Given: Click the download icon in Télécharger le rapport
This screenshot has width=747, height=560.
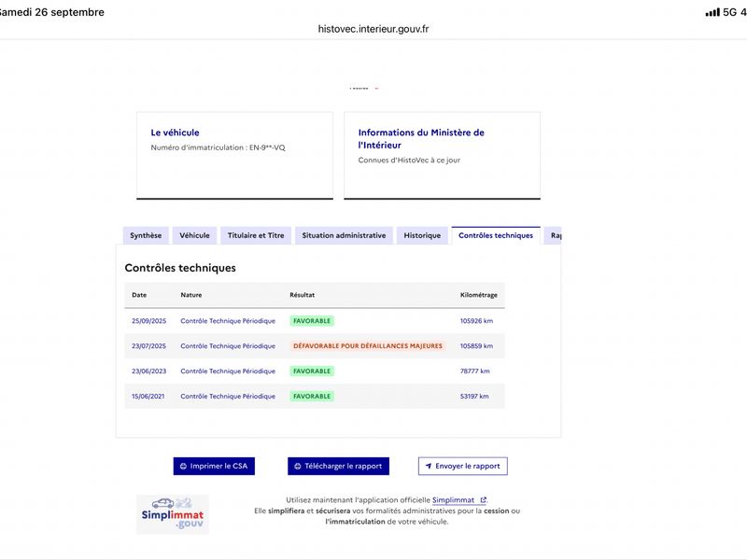Looking at the screenshot, I should pos(297,466).
